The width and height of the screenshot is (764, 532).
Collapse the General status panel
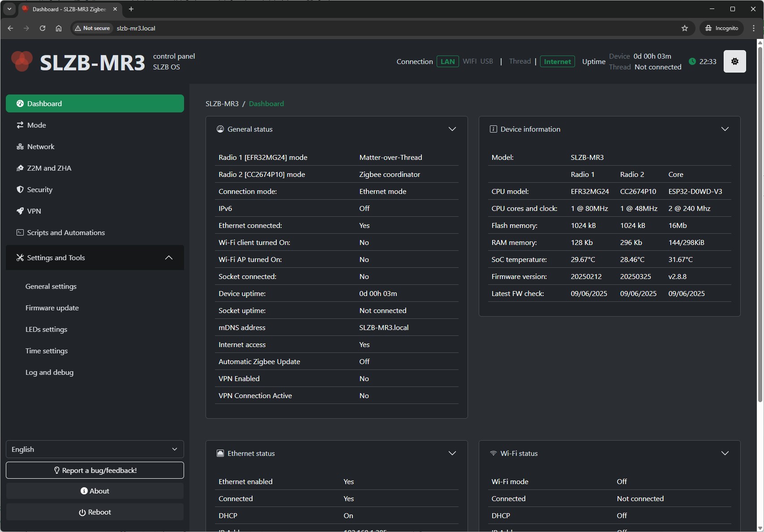452,129
